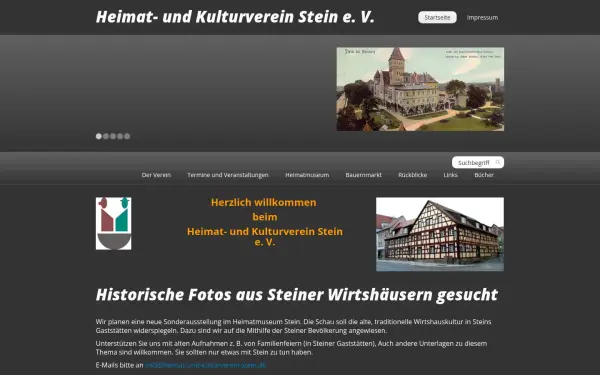Open the Rückblicke menu item
The width and height of the screenshot is (600, 375).
pyautogui.click(x=412, y=175)
